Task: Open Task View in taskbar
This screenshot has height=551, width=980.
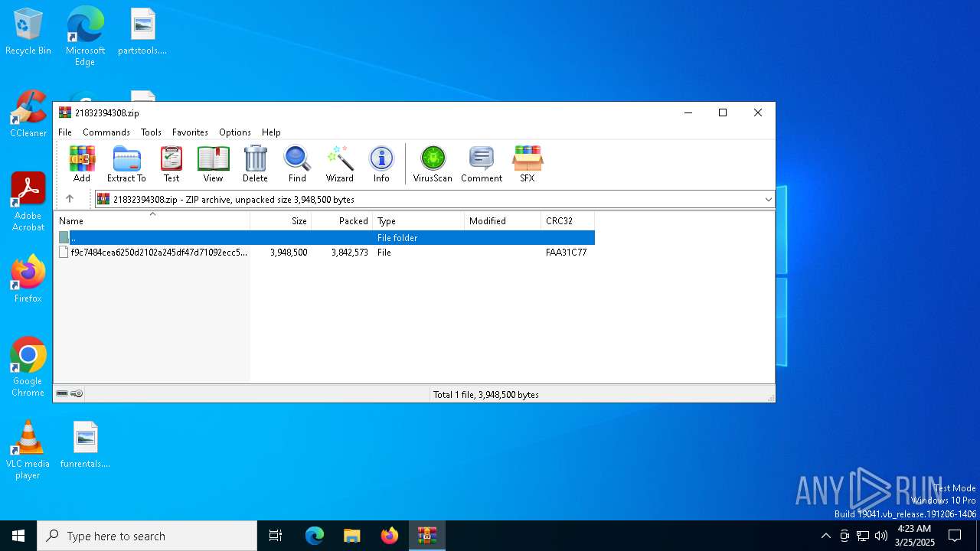Action: 276,536
